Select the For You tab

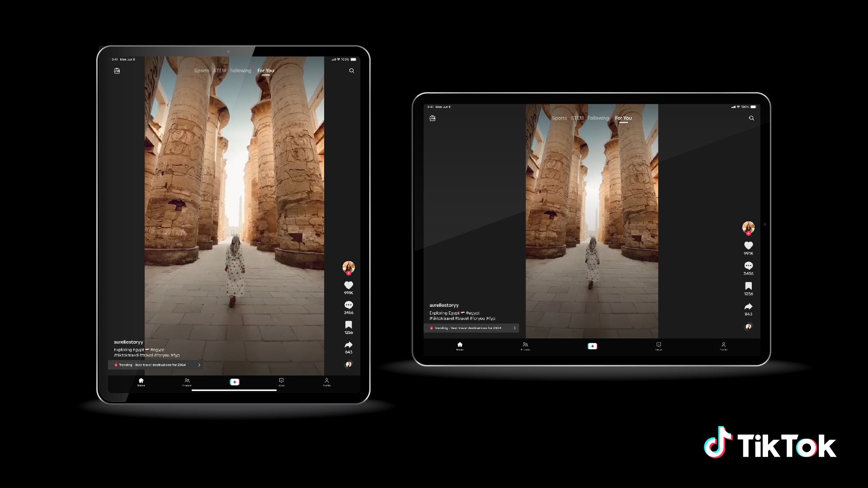pos(265,70)
